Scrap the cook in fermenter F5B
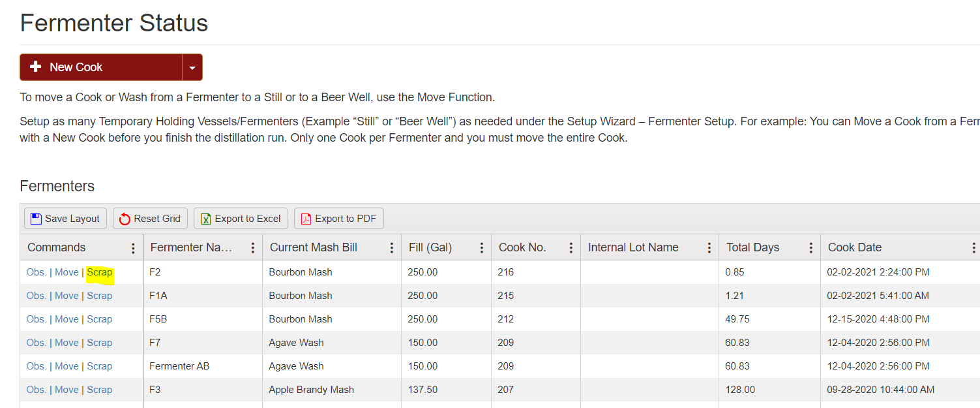The width and height of the screenshot is (980, 408). [100, 319]
